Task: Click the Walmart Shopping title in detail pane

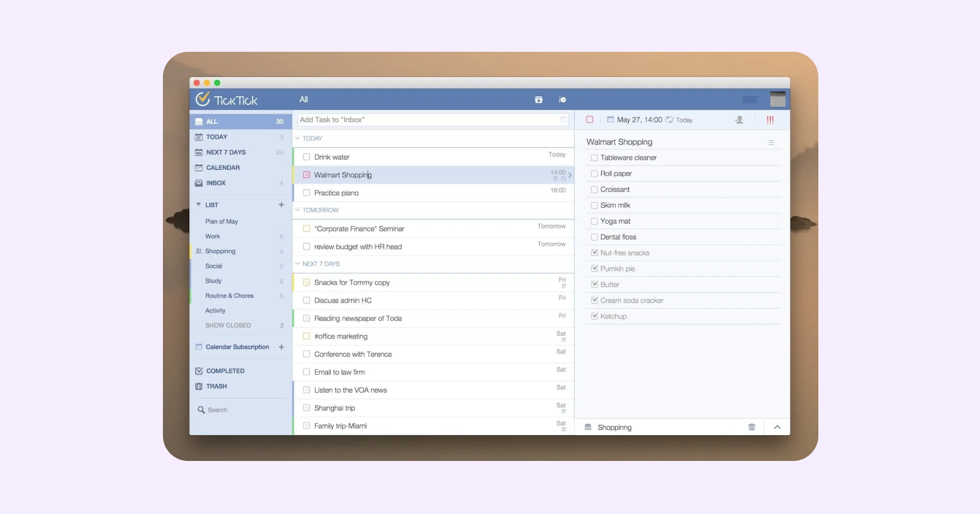Action: (619, 142)
